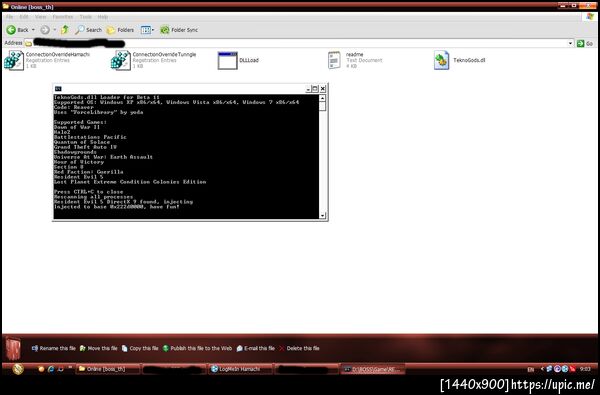Click "Grand Theft Auto IV" line in console

point(85,147)
